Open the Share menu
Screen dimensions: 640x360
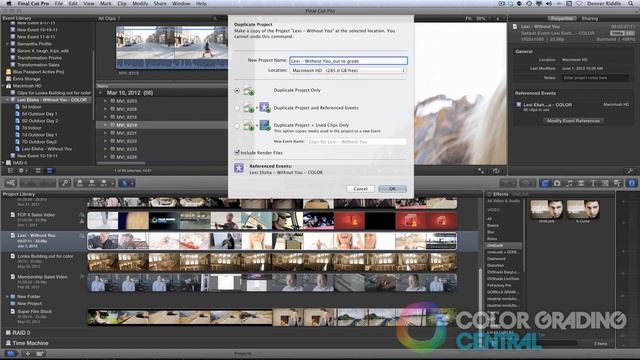click(160, 3)
